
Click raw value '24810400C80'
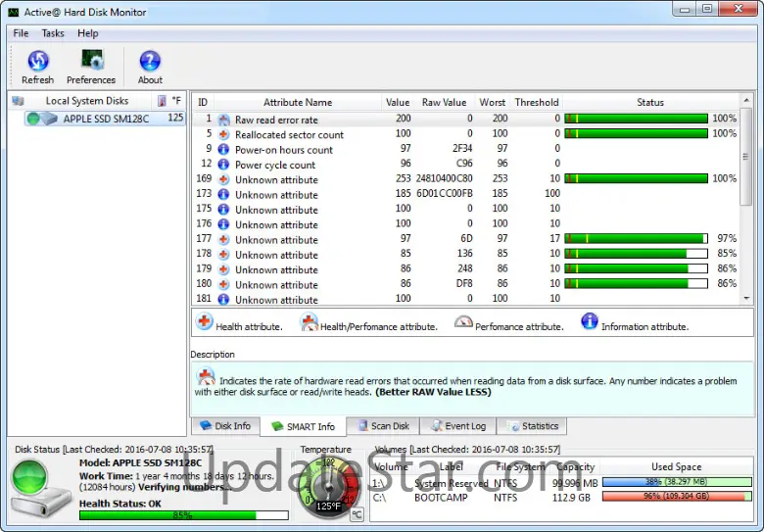444,178
